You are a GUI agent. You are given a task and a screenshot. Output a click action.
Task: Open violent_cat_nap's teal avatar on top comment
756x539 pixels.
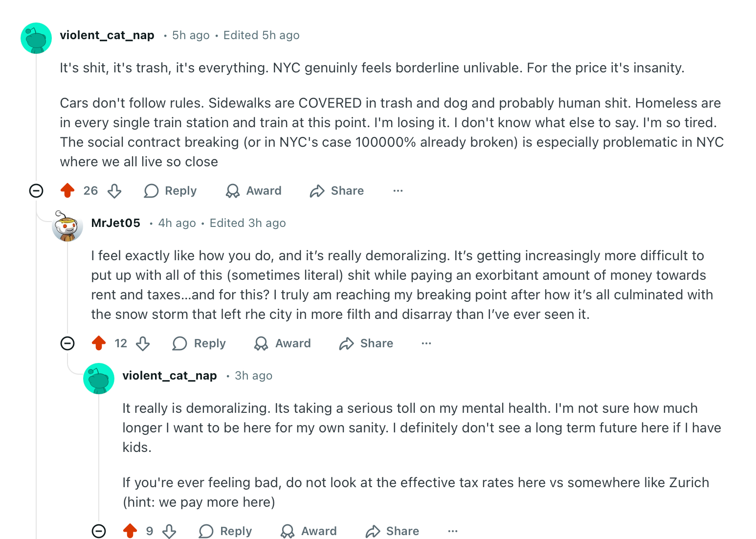[36, 38]
